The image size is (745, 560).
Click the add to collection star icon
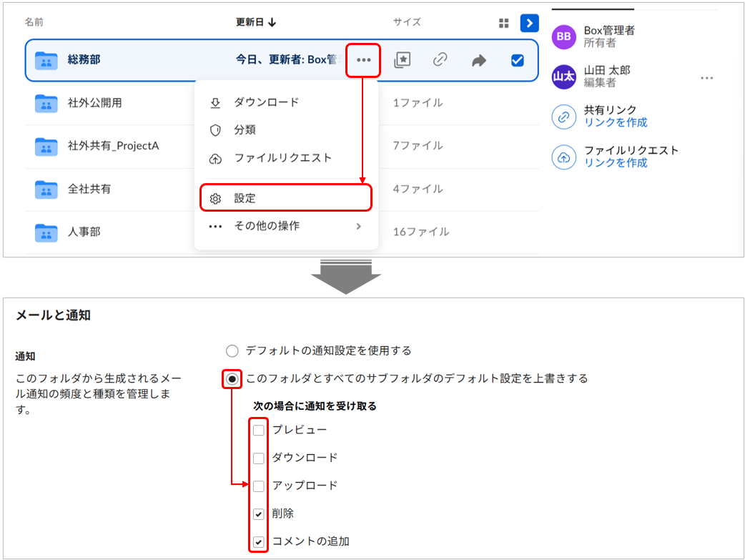tap(403, 60)
